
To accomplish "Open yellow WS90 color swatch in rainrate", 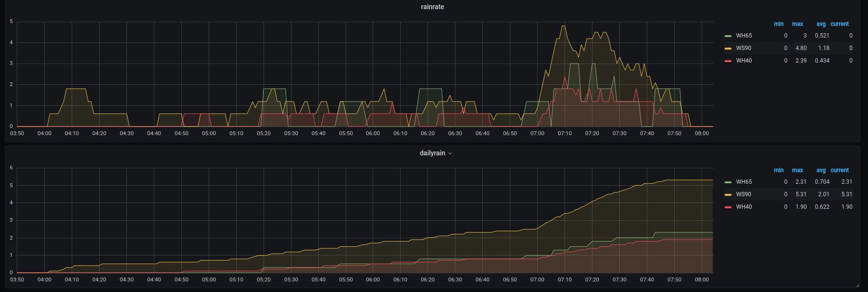I will 728,49.
